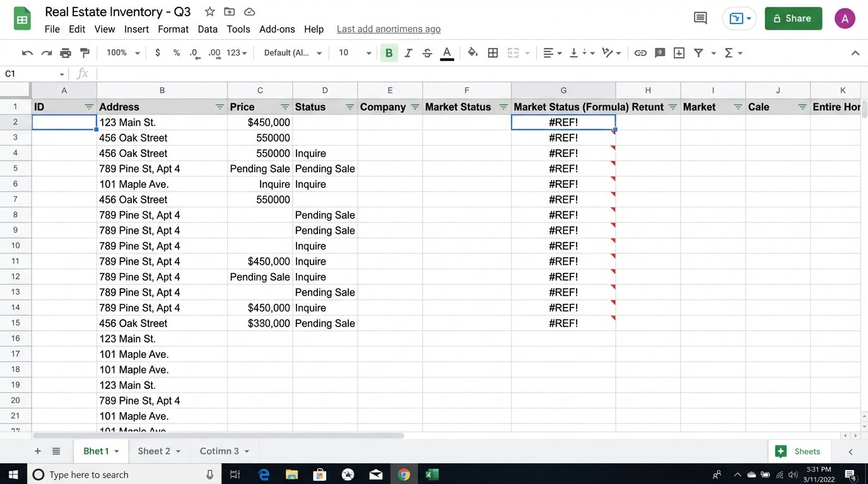
Task: Switch to the Sheet 2 tab
Action: (x=155, y=451)
